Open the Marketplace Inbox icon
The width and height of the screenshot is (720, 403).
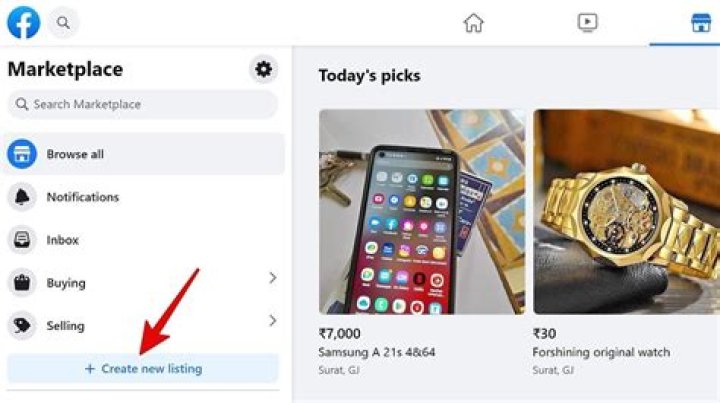(x=22, y=240)
